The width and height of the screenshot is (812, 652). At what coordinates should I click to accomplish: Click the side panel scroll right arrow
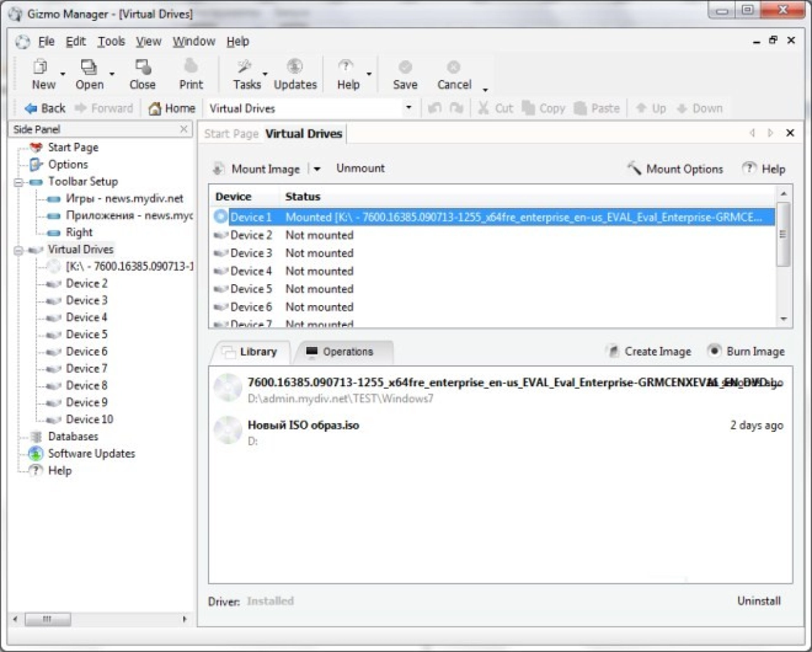185,618
